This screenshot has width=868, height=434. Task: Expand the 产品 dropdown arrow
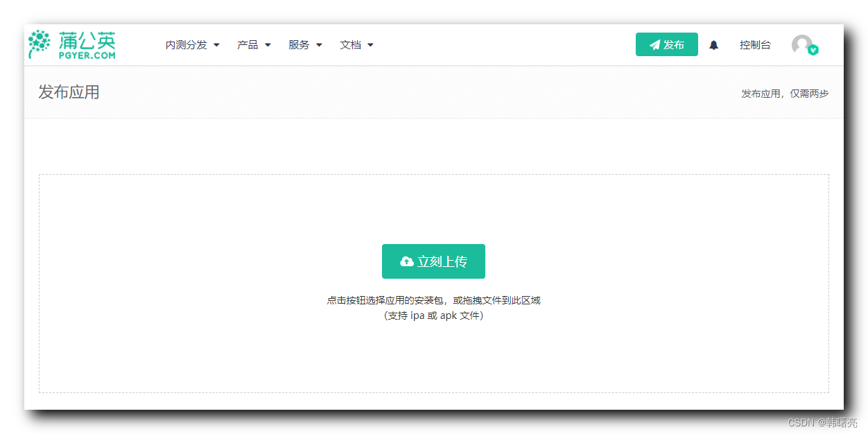point(269,44)
